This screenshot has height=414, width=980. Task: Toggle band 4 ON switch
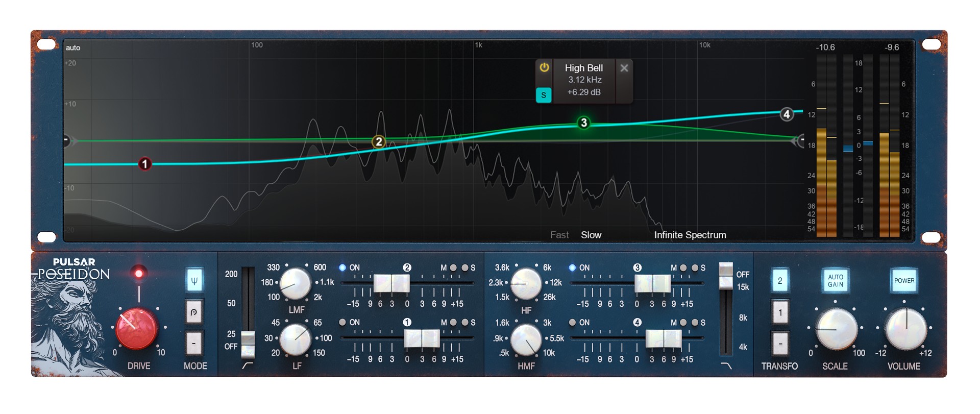click(x=572, y=322)
